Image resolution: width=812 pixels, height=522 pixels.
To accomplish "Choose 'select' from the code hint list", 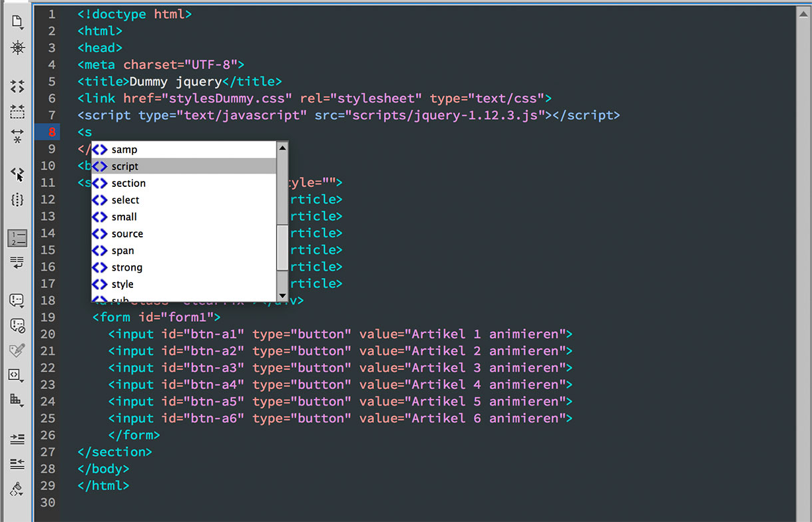I will coord(184,200).
